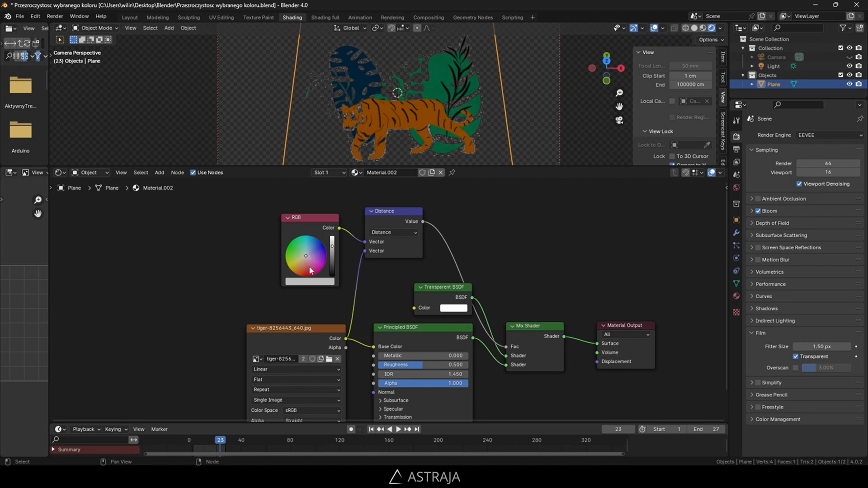Open the Material properties tab icon
868x488 pixels.
click(x=736, y=296)
